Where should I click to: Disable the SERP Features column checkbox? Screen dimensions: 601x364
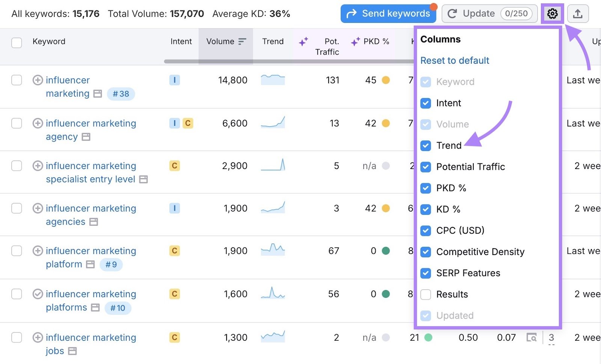[426, 273]
